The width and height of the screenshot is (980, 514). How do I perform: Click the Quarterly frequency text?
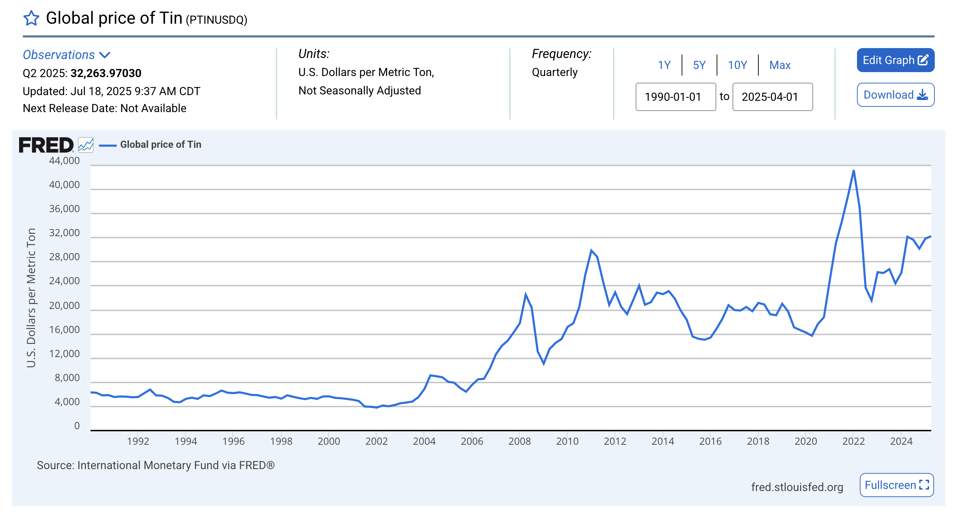(x=554, y=72)
